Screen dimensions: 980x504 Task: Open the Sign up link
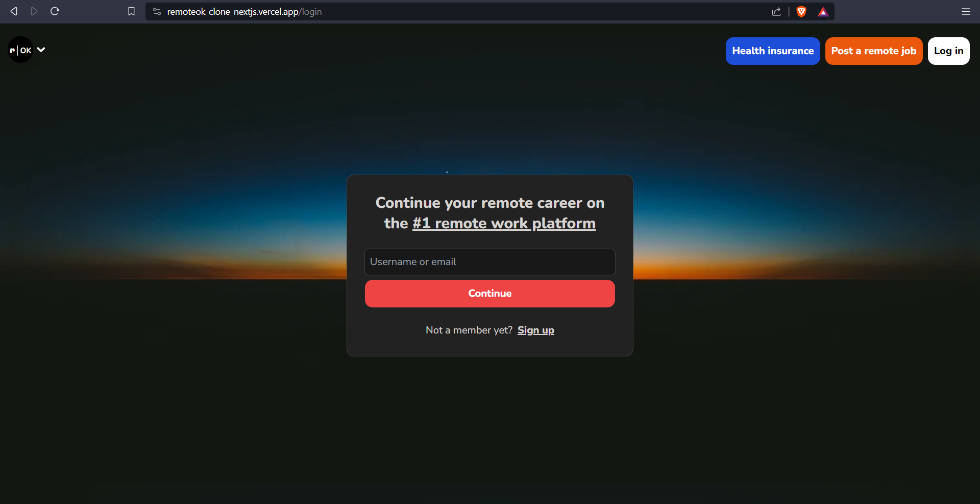[x=535, y=330]
